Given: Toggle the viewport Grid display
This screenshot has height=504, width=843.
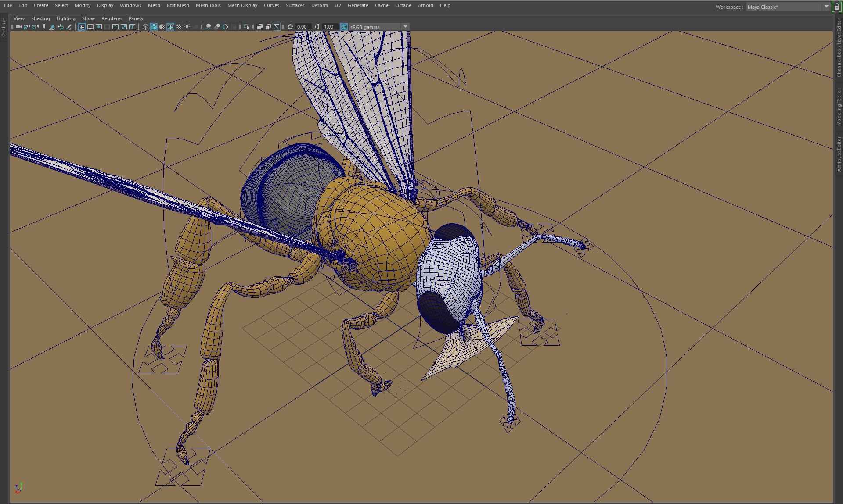Looking at the screenshot, I should tap(82, 27).
